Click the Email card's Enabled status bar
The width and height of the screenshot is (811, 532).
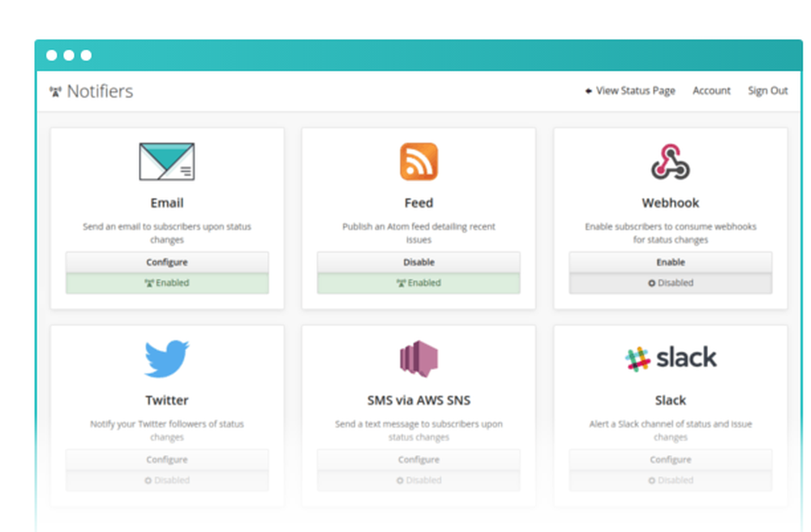tap(167, 283)
